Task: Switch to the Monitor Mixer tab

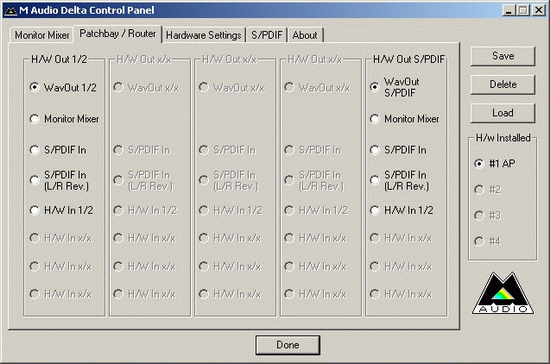Action: click(x=42, y=35)
